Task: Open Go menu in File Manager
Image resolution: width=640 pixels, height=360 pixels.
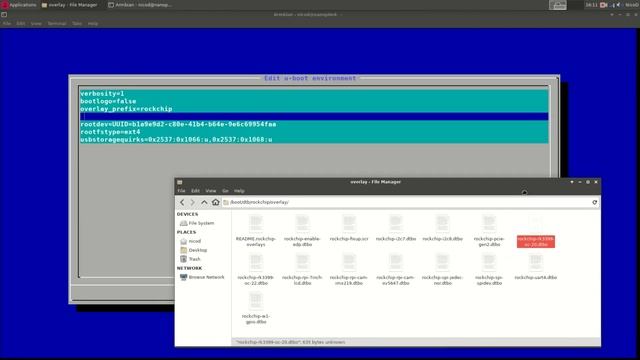Action: click(225, 191)
